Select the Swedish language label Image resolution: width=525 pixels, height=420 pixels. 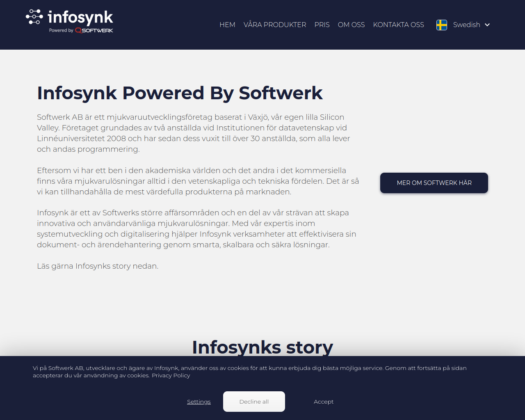pos(467,25)
